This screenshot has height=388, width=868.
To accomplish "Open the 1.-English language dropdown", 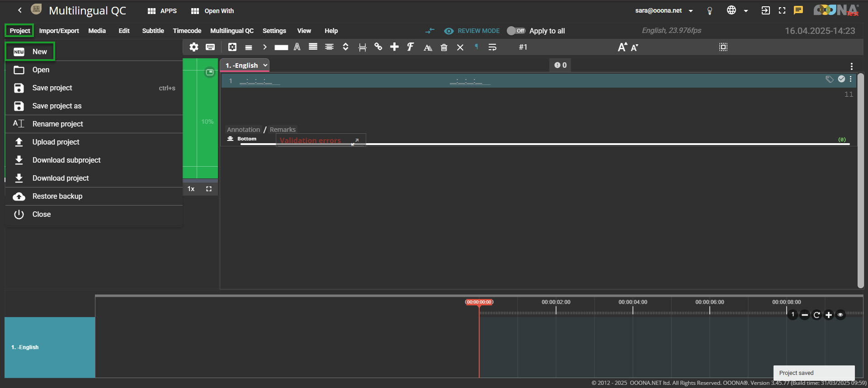I will point(246,65).
